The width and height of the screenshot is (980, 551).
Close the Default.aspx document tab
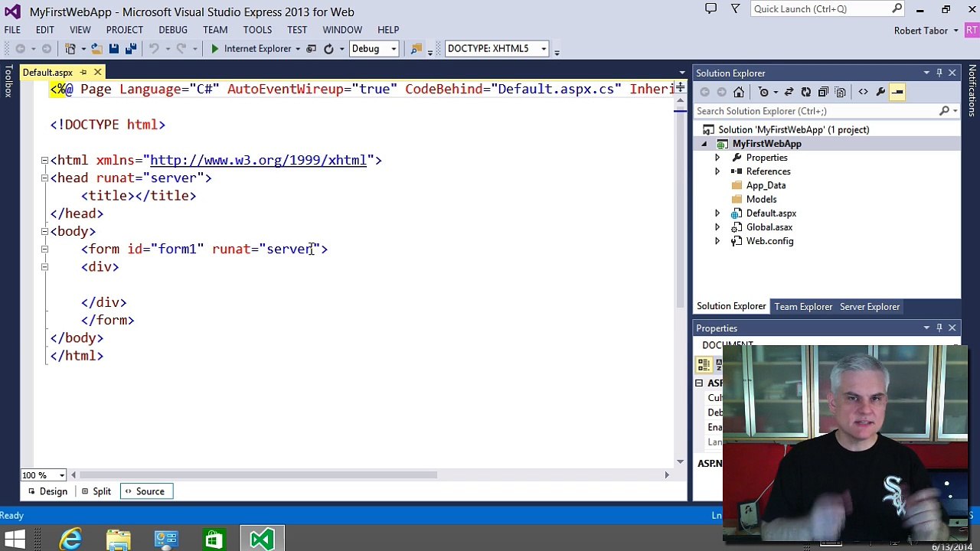[x=97, y=73]
